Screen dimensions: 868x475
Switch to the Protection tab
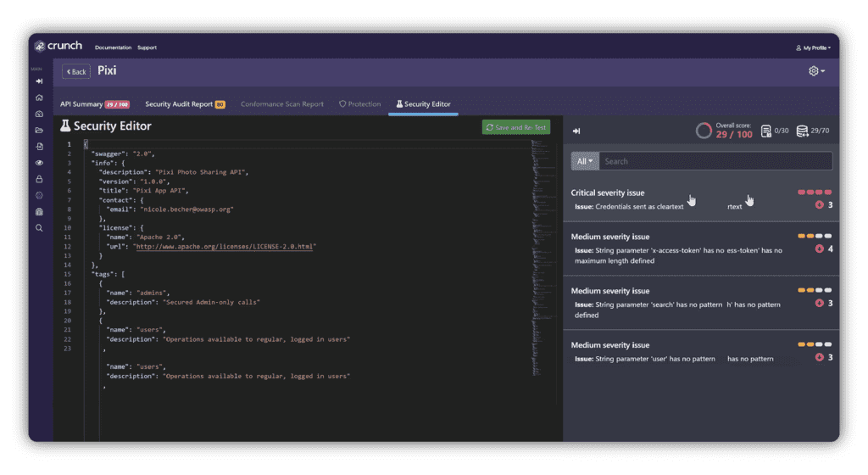pyautogui.click(x=359, y=104)
